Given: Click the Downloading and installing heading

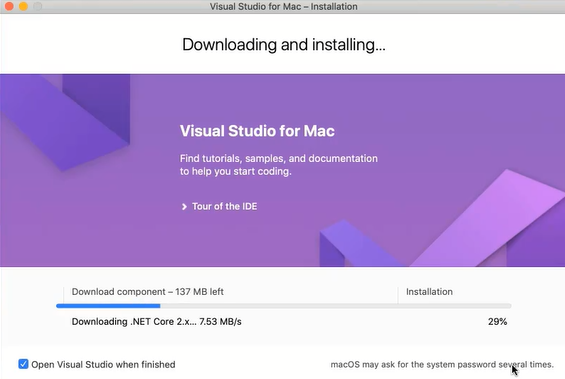Looking at the screenshot, I should pyautogui.click(x=284, y=45).
